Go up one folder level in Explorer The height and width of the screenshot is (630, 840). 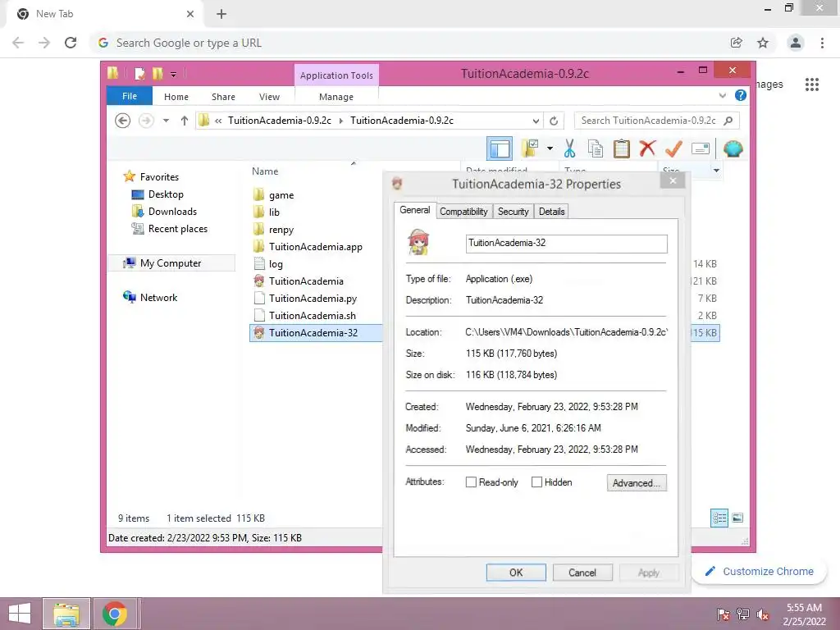point(185,121)
